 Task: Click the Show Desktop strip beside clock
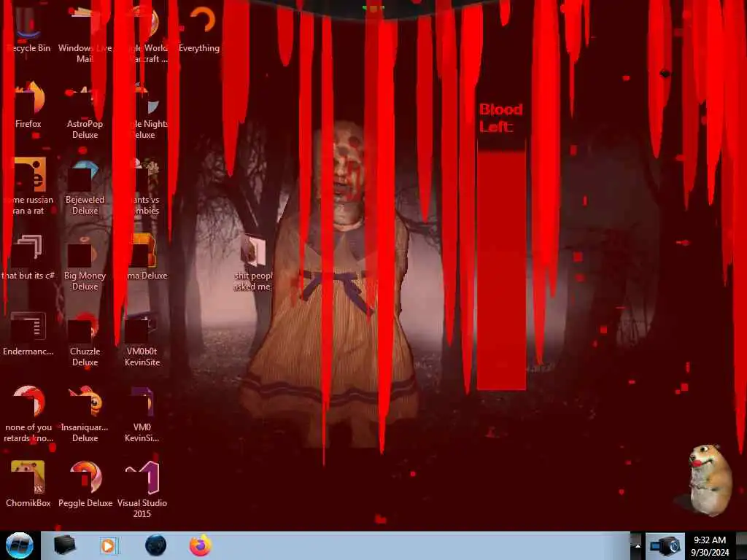click(x=741, y=545)
